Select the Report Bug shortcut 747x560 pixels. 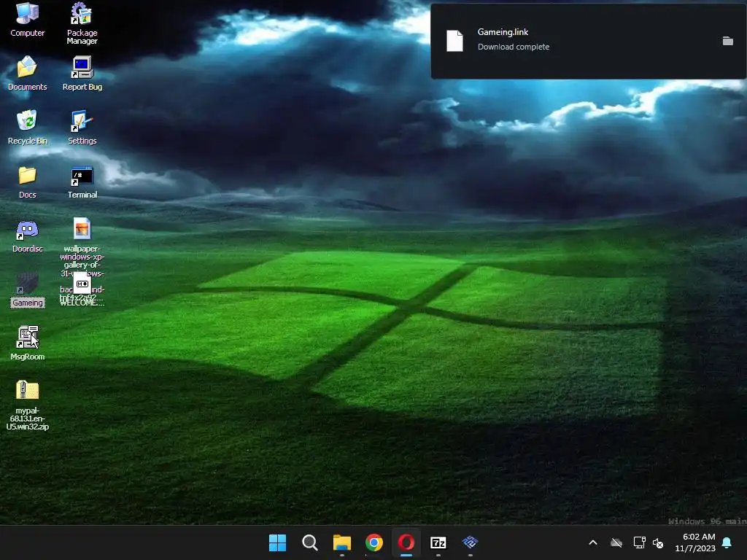[82, 73]
